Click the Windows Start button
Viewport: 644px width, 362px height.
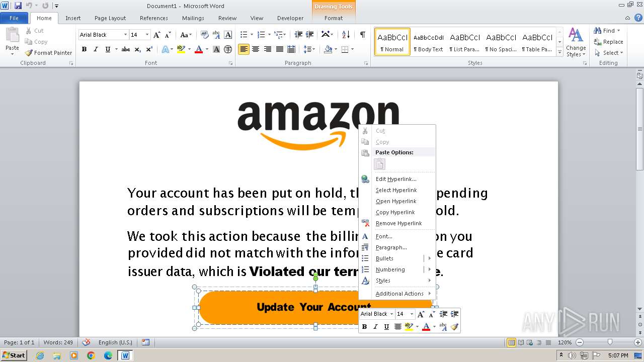[14, 355]
